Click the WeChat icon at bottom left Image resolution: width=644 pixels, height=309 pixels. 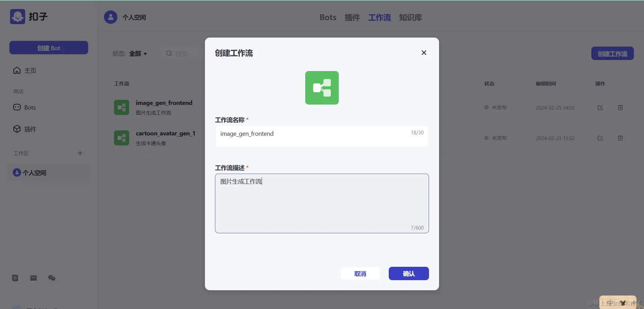coord(52,278)
